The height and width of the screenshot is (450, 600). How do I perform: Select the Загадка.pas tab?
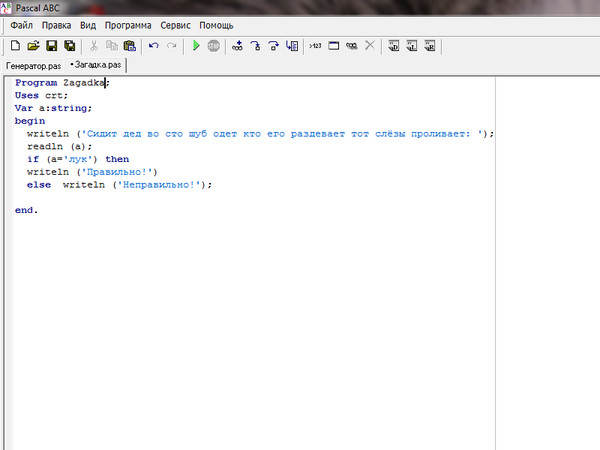pyautogui.click(x=96, y=65)
